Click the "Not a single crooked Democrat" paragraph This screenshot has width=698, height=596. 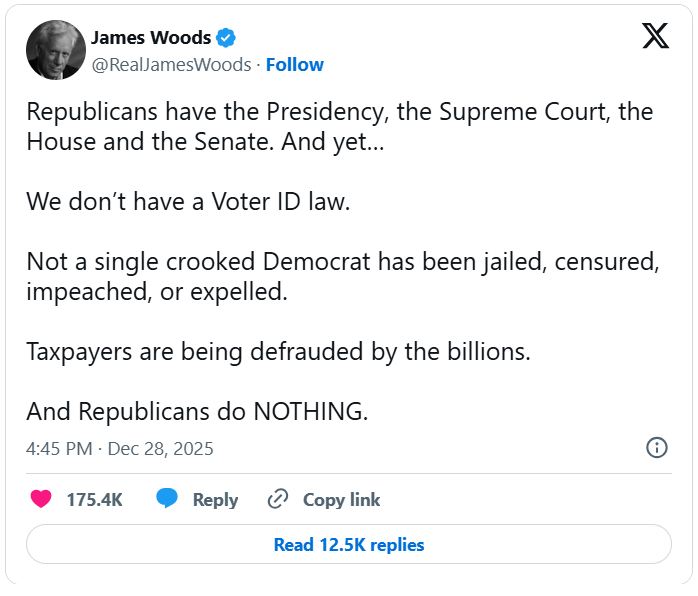pos(343,277)
